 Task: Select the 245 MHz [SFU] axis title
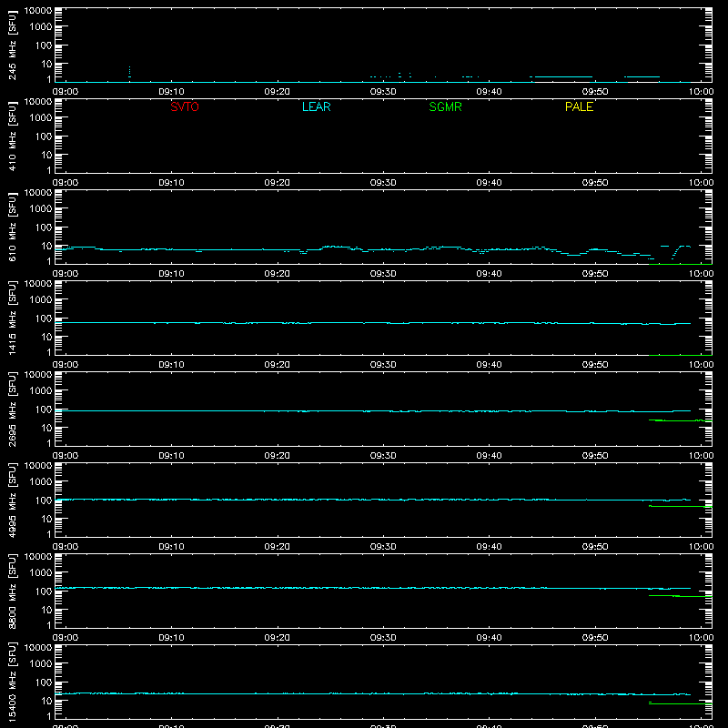(x=12, y=45)
